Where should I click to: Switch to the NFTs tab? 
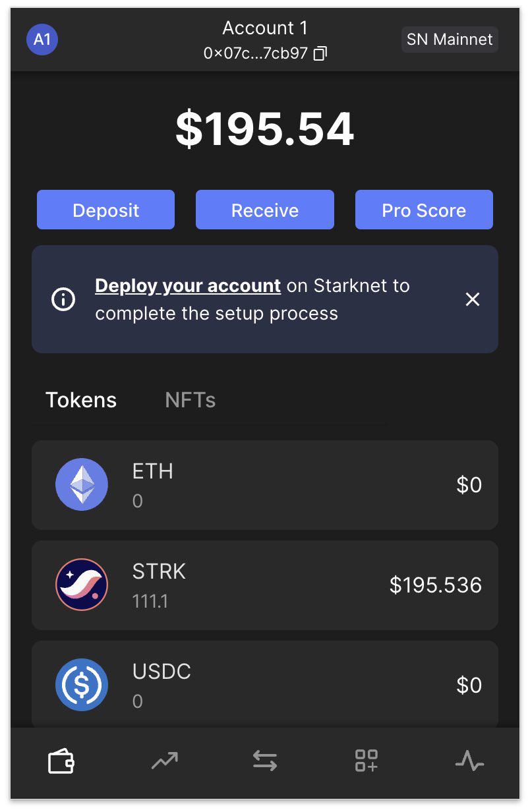(190, 400)
